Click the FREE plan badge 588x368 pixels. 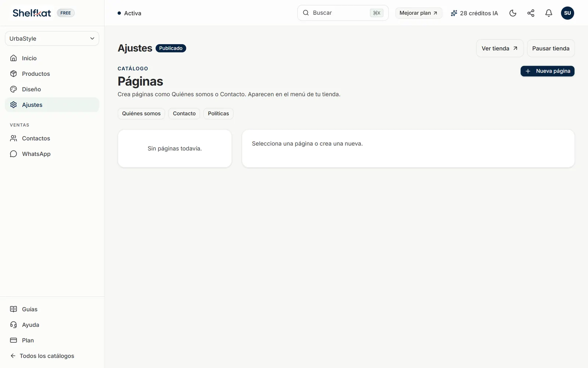(65, 13)
